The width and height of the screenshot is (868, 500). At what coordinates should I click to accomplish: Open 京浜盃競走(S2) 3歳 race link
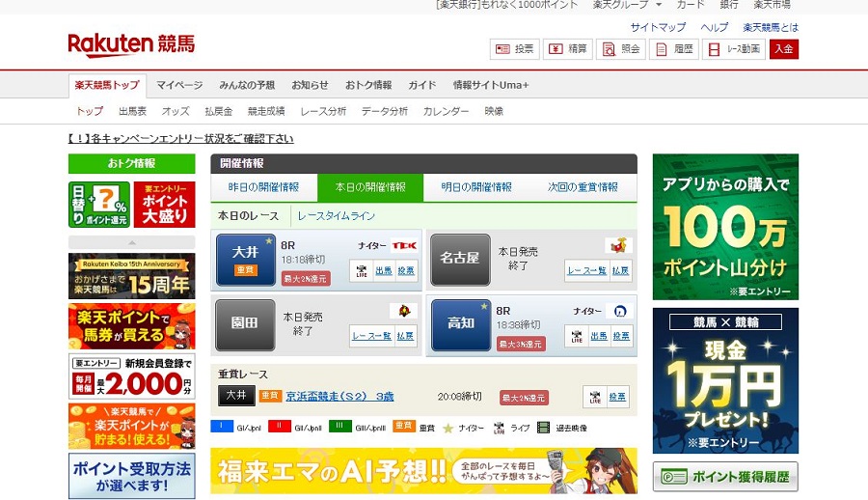click(x=339, y=397)
